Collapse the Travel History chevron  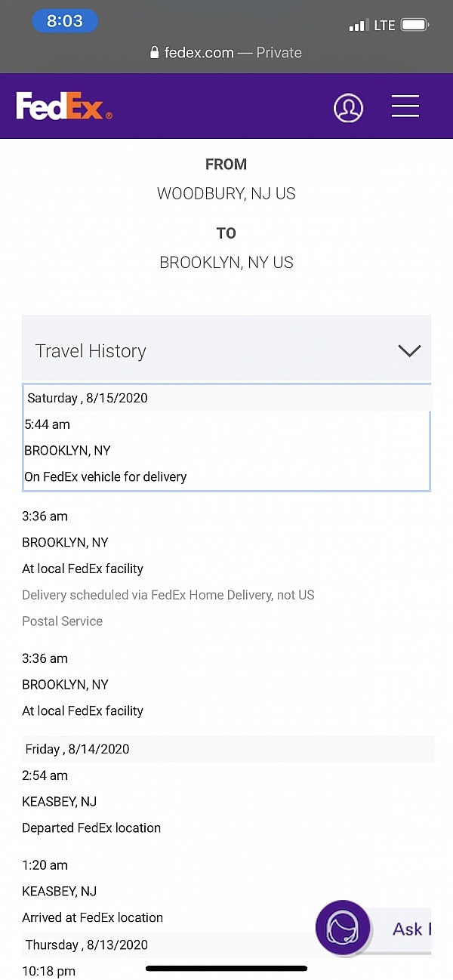pyautogui.click(x=409, y=350)
